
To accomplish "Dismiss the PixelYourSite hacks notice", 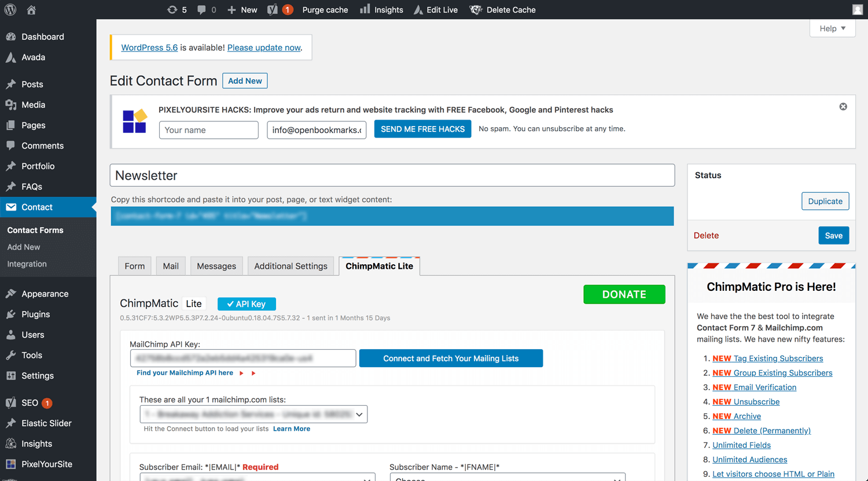I will pos(843,106).
